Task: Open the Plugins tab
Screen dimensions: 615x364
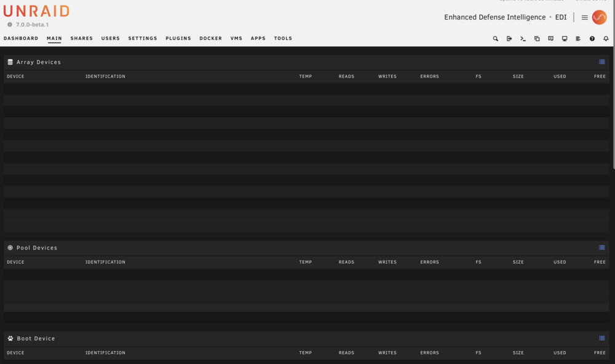Action: coord(178,39)
